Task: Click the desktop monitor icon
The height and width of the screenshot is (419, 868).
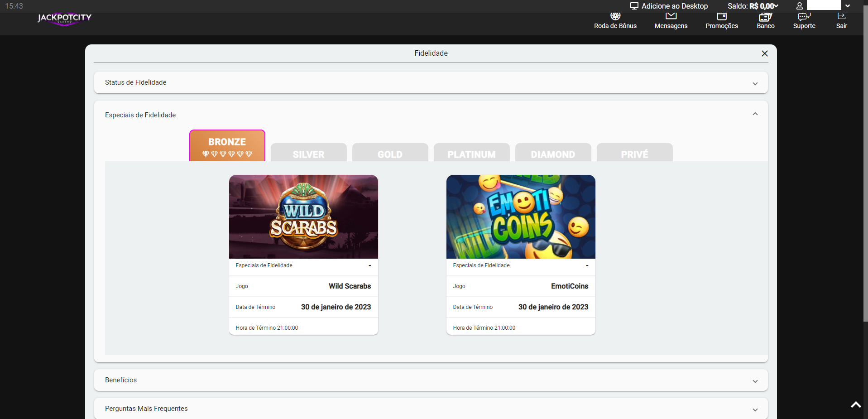Action: coord(634,6)
